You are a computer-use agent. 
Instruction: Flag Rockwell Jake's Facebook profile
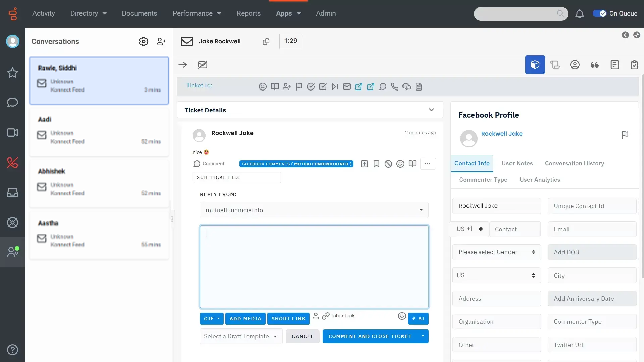[x=625, y=135]
